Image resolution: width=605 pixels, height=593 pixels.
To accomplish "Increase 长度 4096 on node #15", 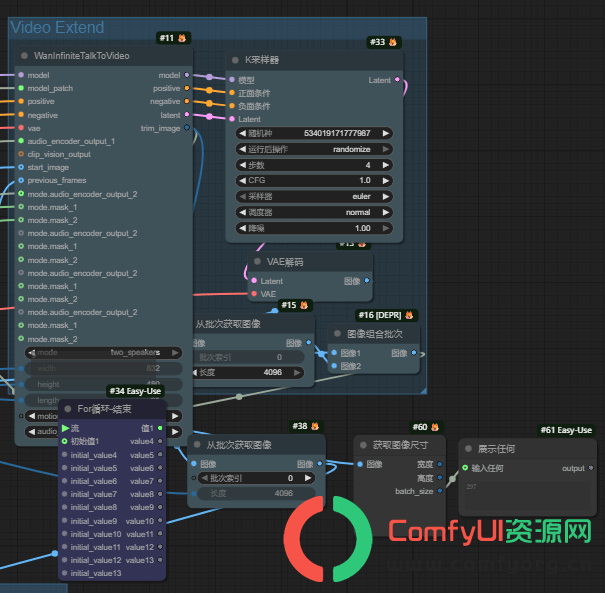I will (x=297, y=372).
